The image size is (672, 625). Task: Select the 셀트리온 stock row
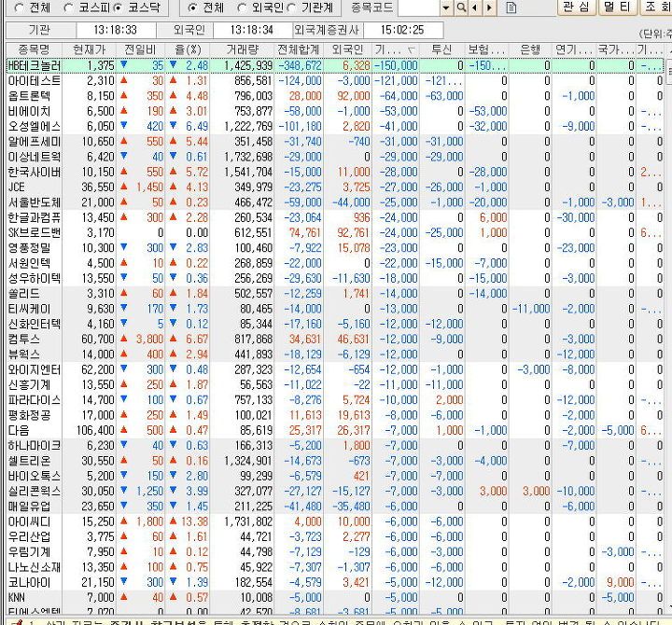(x=335, y=461)
